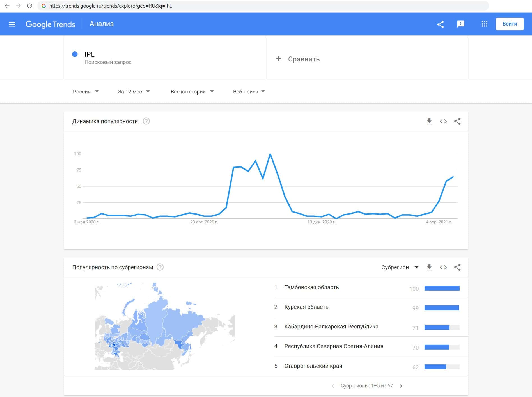Reload the browser page
Viewport: 532px width, 397px height.
29,6
